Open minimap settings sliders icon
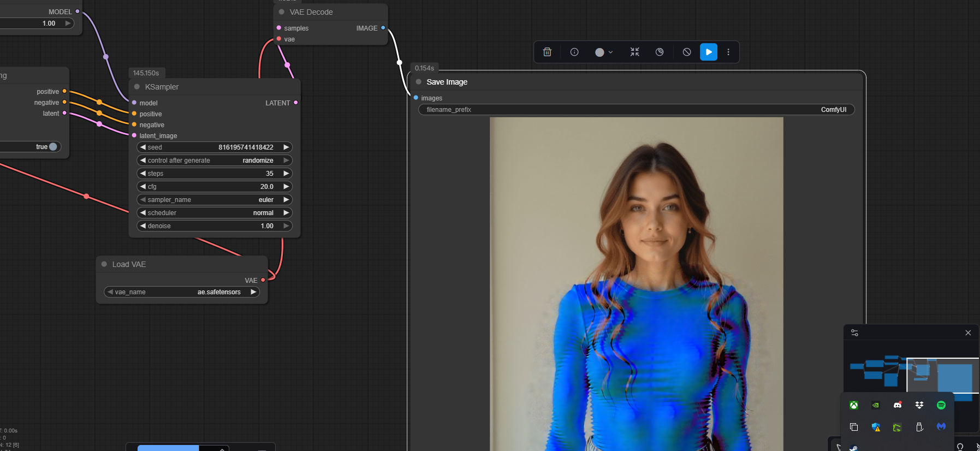This screenshot has height=451, width=980. point(854,333)
